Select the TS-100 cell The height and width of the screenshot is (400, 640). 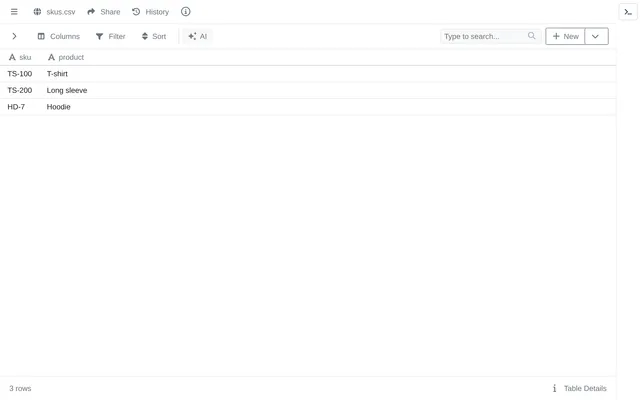pyautogui.click(x=20, y=74)
